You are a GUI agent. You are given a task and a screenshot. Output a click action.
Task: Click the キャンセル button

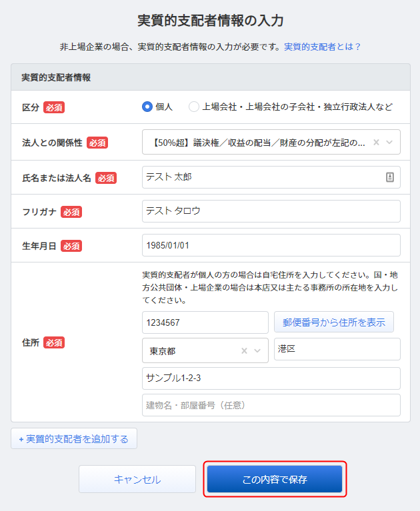[x=137, y=479]
